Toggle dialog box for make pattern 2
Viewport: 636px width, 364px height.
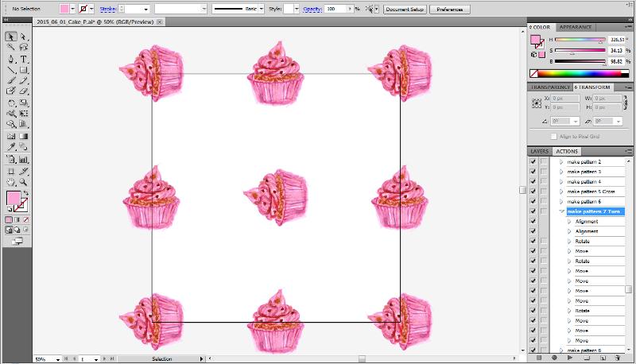click(x=544, y=161)
